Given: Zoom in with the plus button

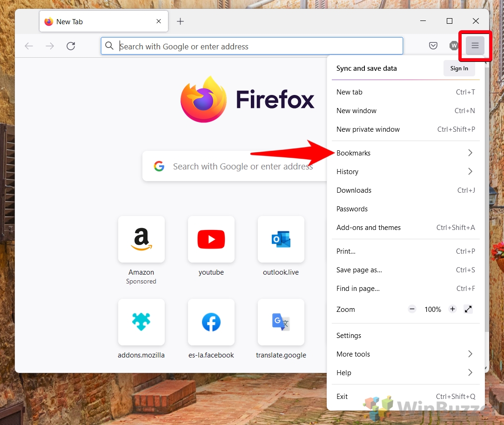Looking at the screenshot, I should click(x=452, y=309).
